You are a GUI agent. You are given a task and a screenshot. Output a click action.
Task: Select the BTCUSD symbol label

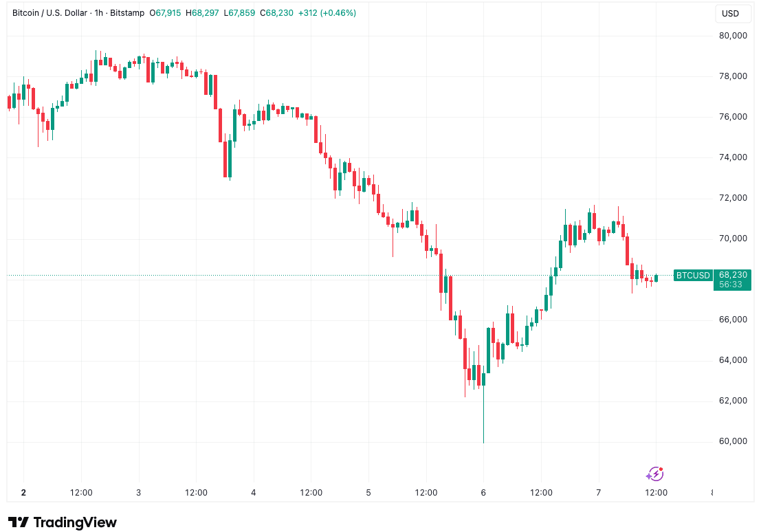coord(692,276)
